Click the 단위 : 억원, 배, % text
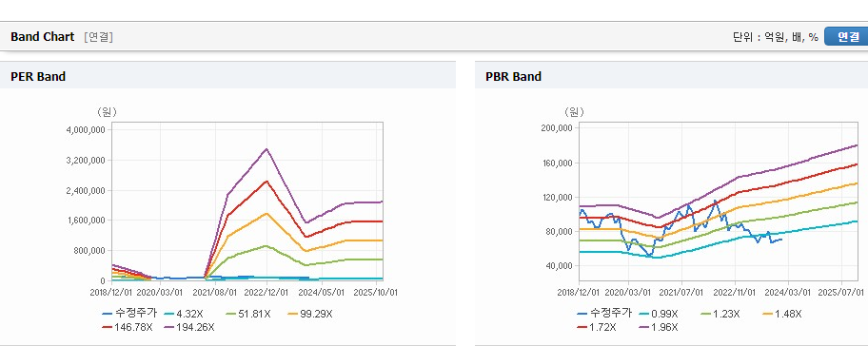 click(x=775, y=37)
